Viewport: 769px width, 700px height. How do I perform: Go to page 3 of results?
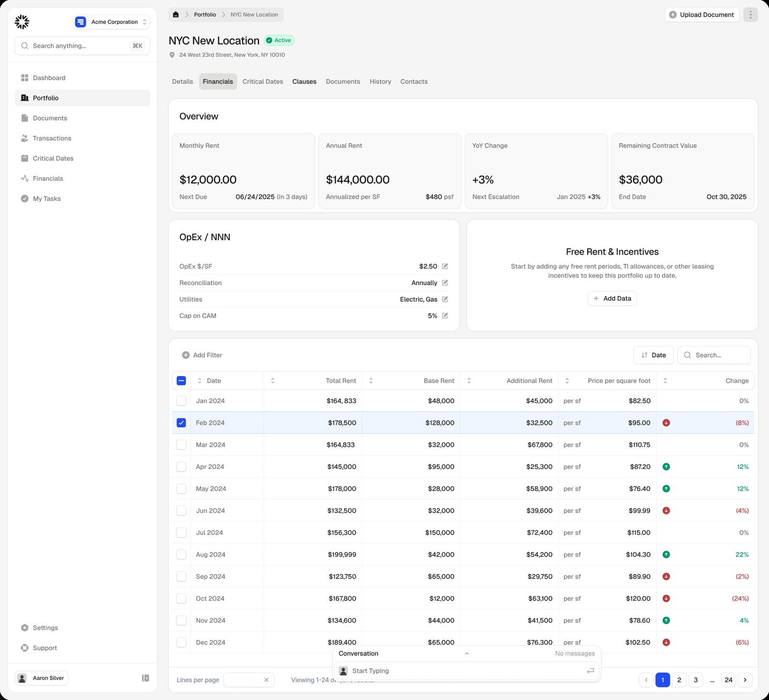point(695,680)
